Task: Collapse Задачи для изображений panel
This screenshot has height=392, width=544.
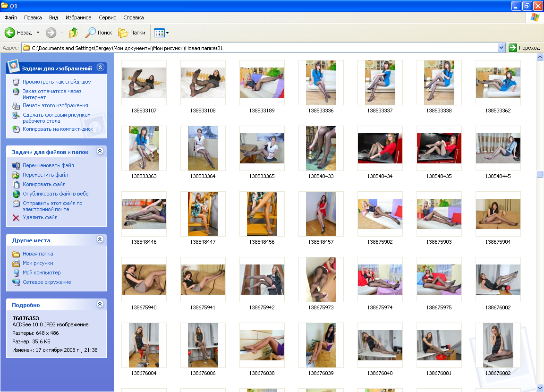Action: [x=100, y=67]
